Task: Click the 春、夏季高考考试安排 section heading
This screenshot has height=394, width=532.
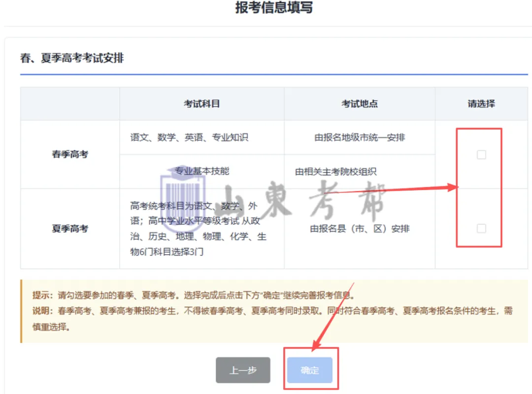Action: (72, 58)
